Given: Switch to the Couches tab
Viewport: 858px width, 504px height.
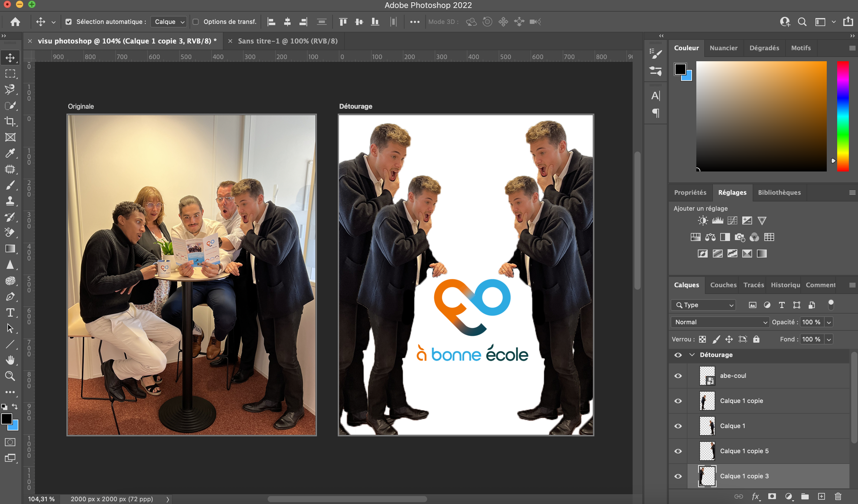Looking at the screenshot, I should 723,285.
